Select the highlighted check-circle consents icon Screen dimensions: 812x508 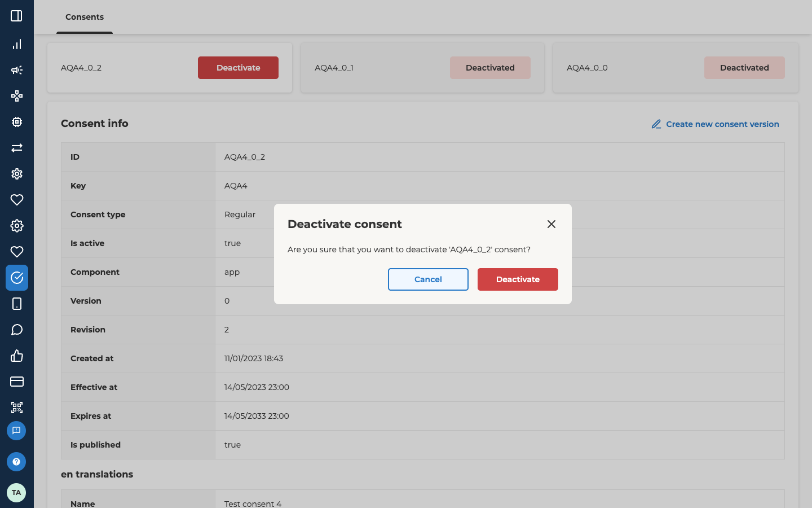pos(17,278)
